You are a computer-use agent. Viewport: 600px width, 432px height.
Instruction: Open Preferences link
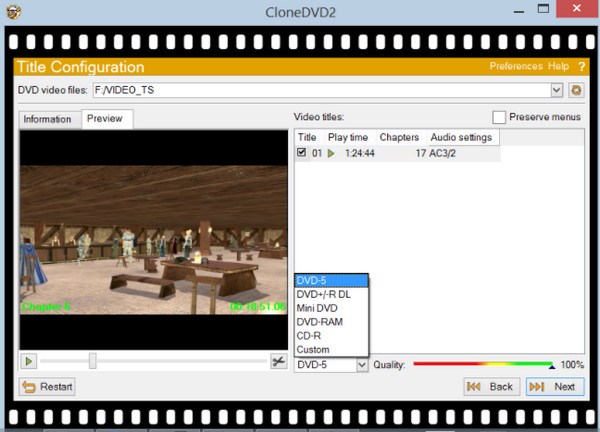coord(516,66)
